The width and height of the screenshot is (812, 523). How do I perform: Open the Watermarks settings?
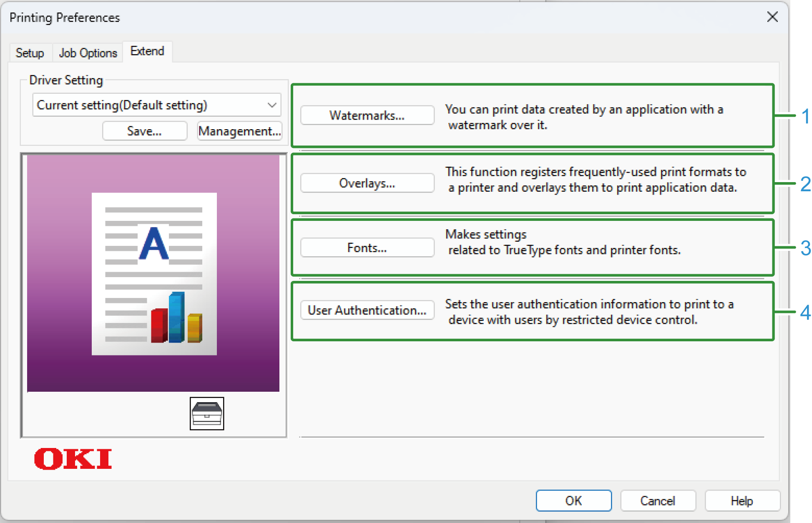[367, 115]
